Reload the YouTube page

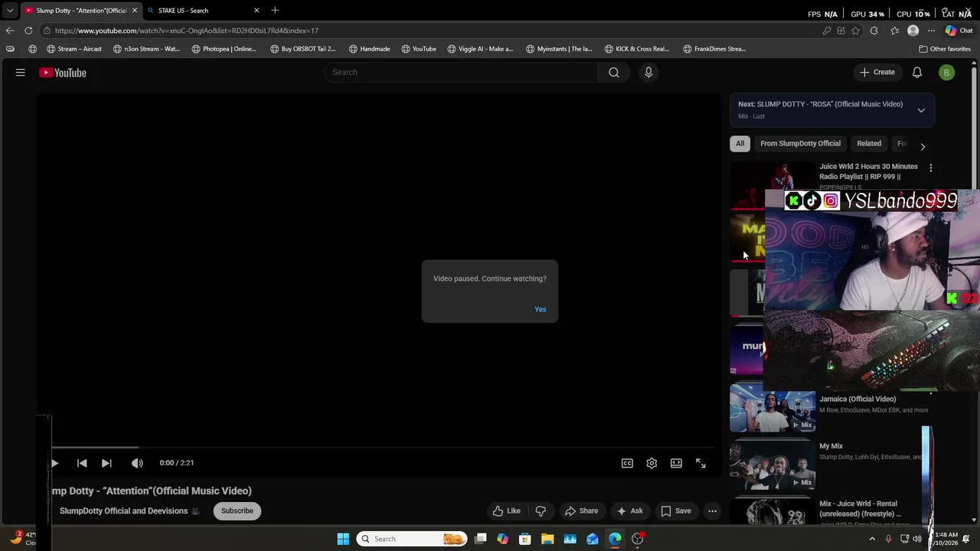tap(28, 31)
